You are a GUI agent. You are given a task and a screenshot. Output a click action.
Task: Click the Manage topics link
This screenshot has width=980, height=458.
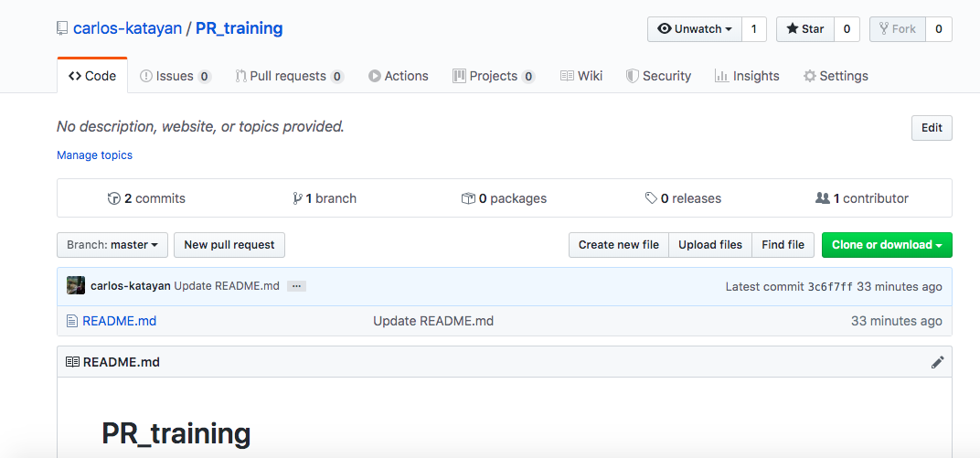coord(94,155)
